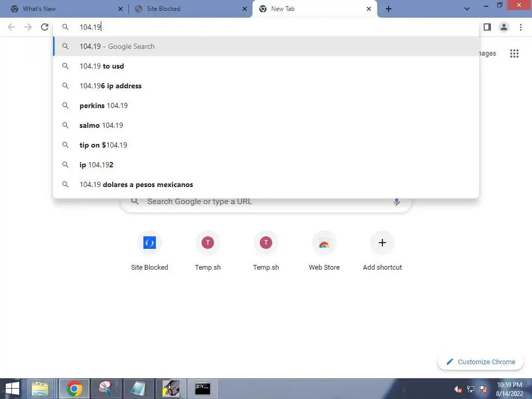This screenshot has width=532, height=399.
Task: Open the Site Blocked shortcut tile
Action: point(150,251)
